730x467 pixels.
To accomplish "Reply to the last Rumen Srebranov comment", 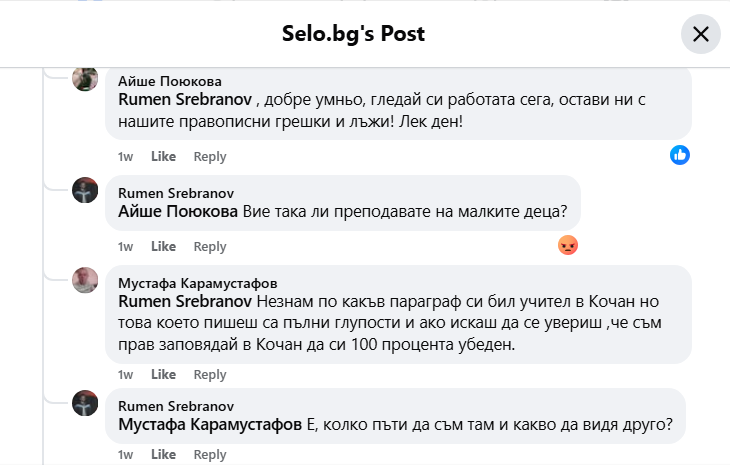I will coord(210,455).
